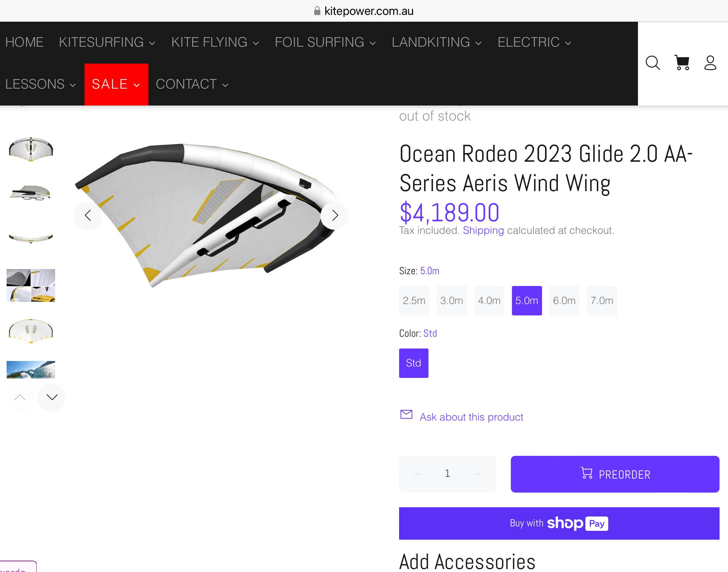Expand the FOIL SURFING dropdown menu
This screenshot has height=572, width=728.
(325, 42)
